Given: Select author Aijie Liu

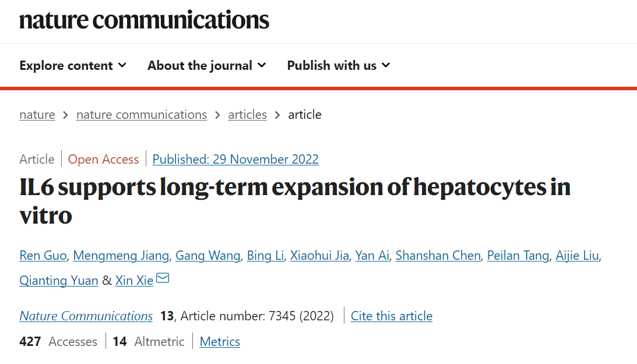Looking at the screenshot, I should (577, 256).
